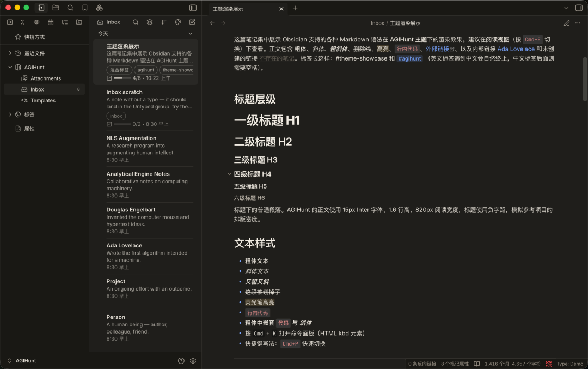Click the red sync status icon
The height and width of the screenshot is (369, 588).
point(549,364)
